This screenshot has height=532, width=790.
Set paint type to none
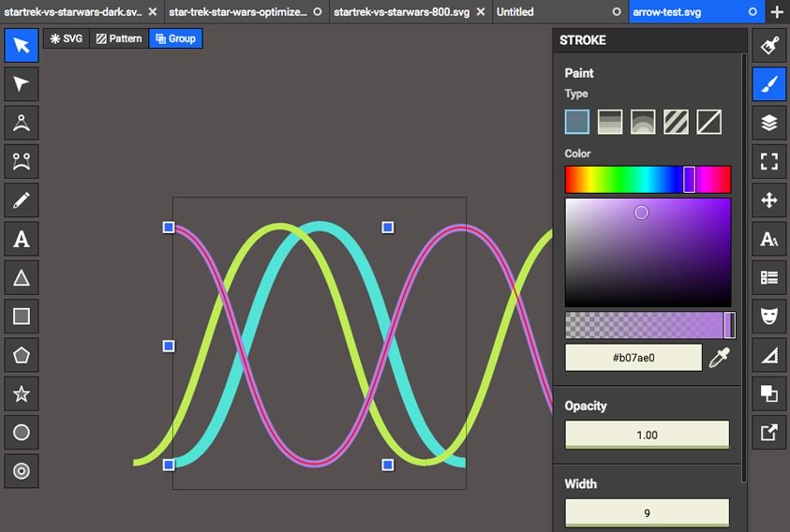(x=709, y=121)
